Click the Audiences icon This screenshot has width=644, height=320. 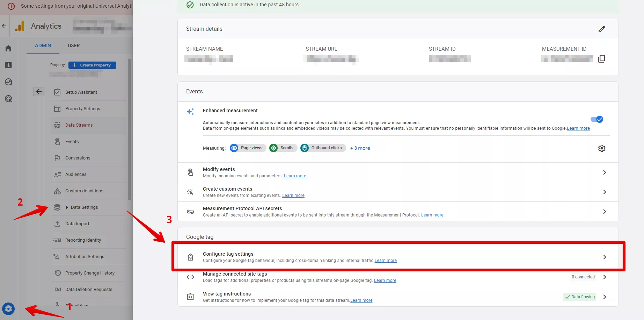57,174
